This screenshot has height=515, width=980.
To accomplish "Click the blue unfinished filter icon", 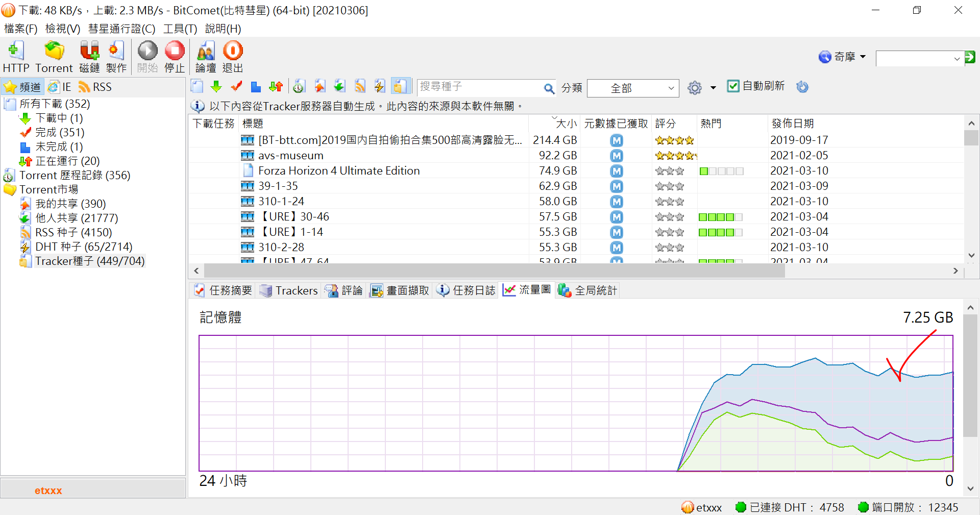I will pyautogui.click(x=256, y=87).
